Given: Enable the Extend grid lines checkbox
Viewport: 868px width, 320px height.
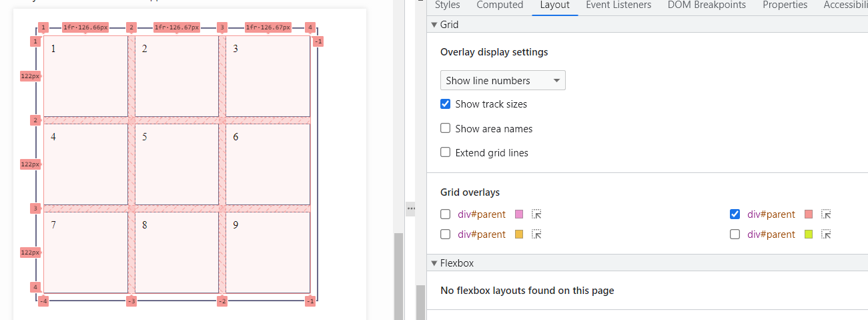Looking at the screenshot, I should [446, 152].
